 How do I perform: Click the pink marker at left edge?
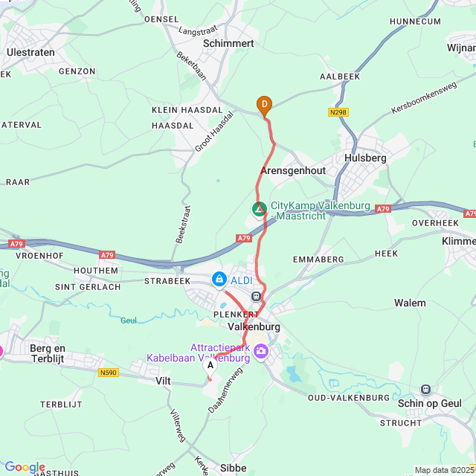(x=1, y=352)
